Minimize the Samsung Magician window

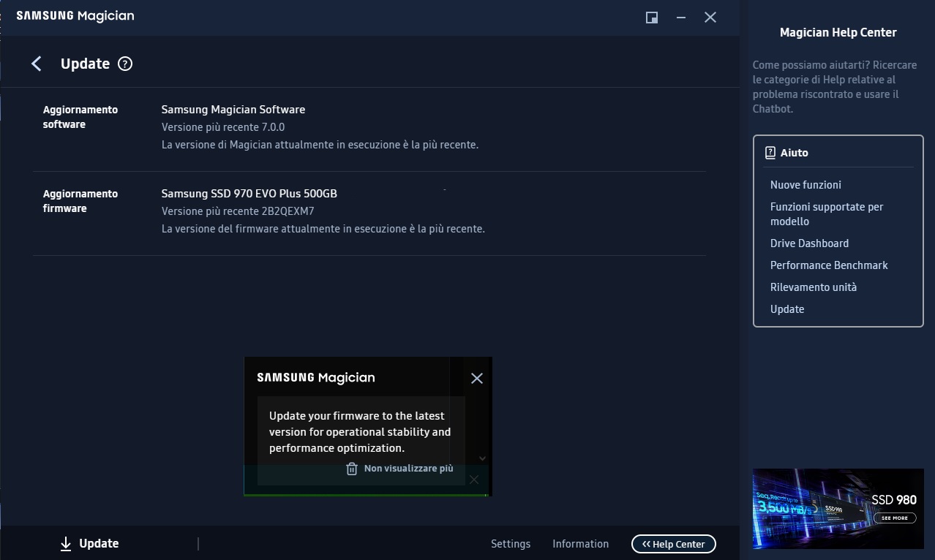(x=681, y=18)
